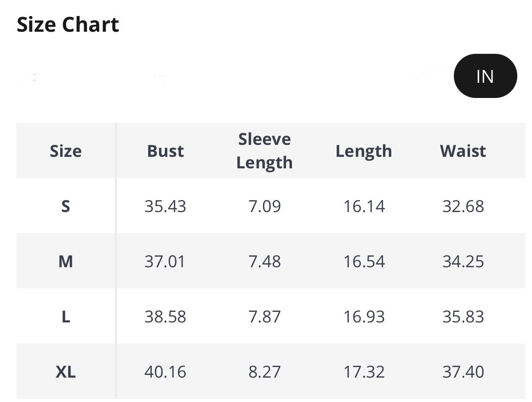Select the M size row label
The image size is (532, 402).
tap(66, 261)
